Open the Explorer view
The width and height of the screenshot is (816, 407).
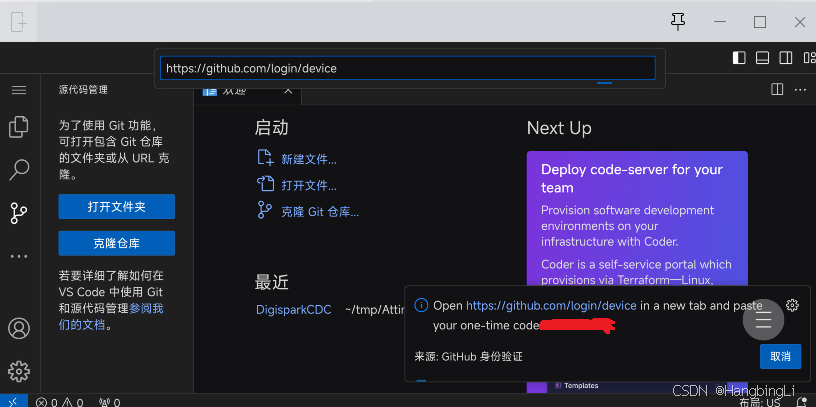click(x=19, y=127)
